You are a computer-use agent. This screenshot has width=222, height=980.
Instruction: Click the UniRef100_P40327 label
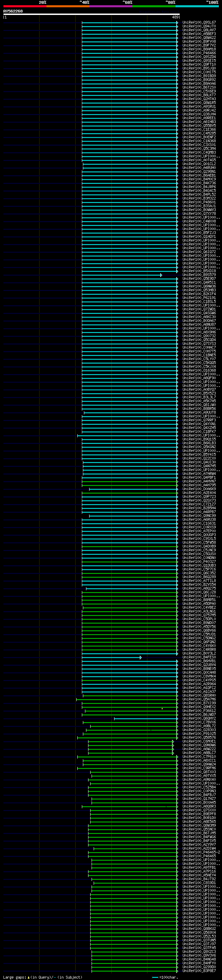click(x=199, y=561)
